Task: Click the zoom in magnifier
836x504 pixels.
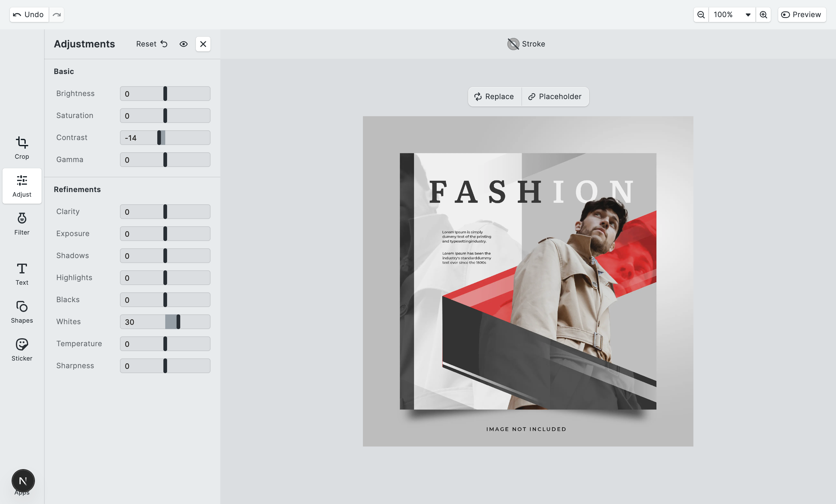Action: point(763,15)
